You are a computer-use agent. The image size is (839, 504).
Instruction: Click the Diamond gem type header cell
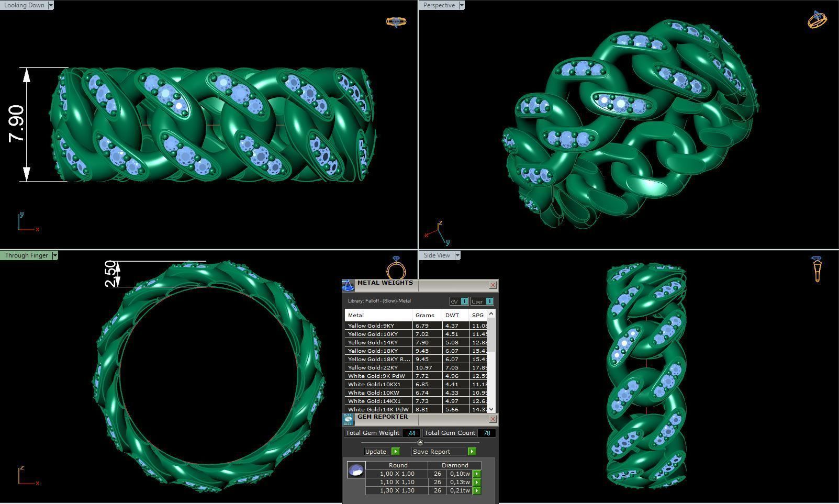tap(455, 465)
